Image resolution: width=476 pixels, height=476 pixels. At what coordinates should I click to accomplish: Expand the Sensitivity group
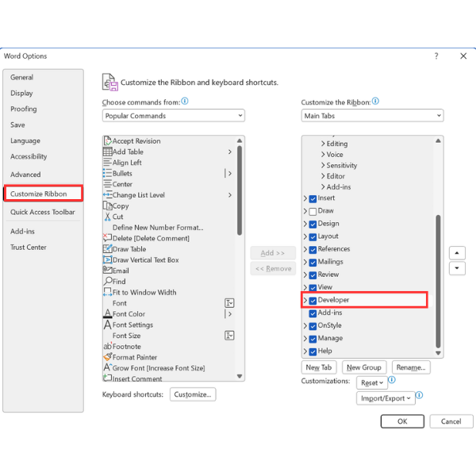323,166
